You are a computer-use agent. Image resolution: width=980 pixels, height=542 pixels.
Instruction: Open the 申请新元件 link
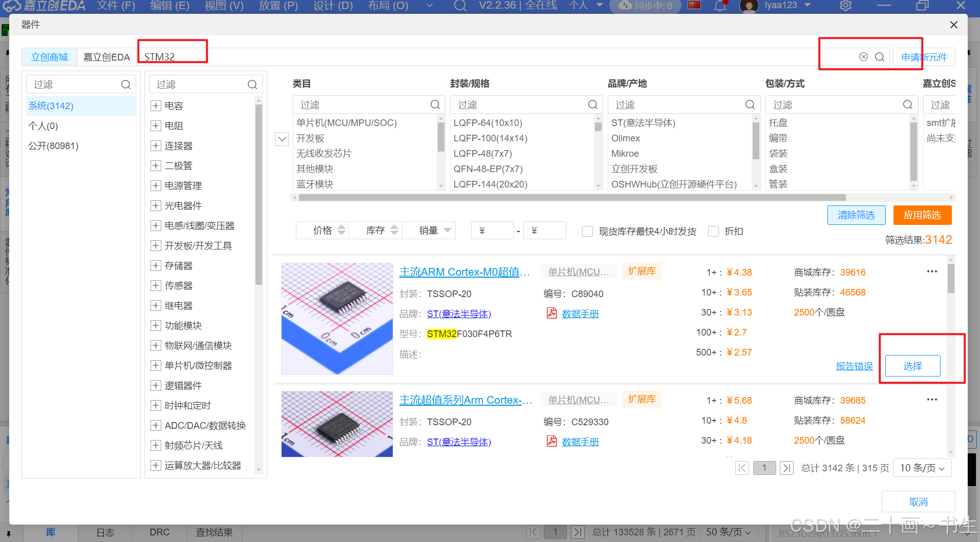pyautogui.click(x=924, y=57)
